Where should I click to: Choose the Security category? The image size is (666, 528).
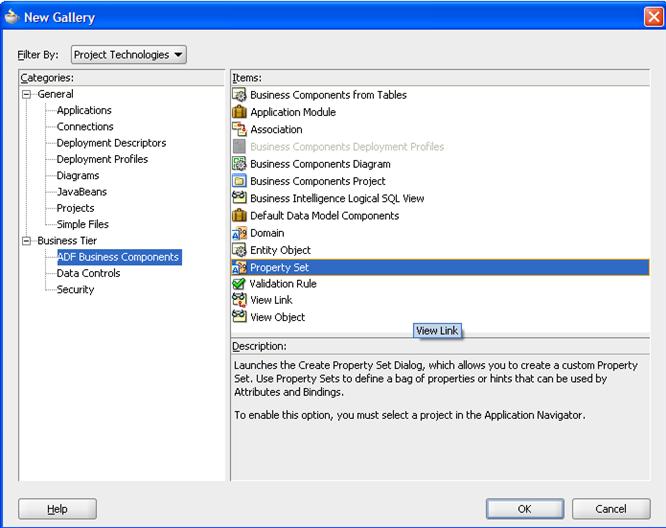(x=75, y=290)
